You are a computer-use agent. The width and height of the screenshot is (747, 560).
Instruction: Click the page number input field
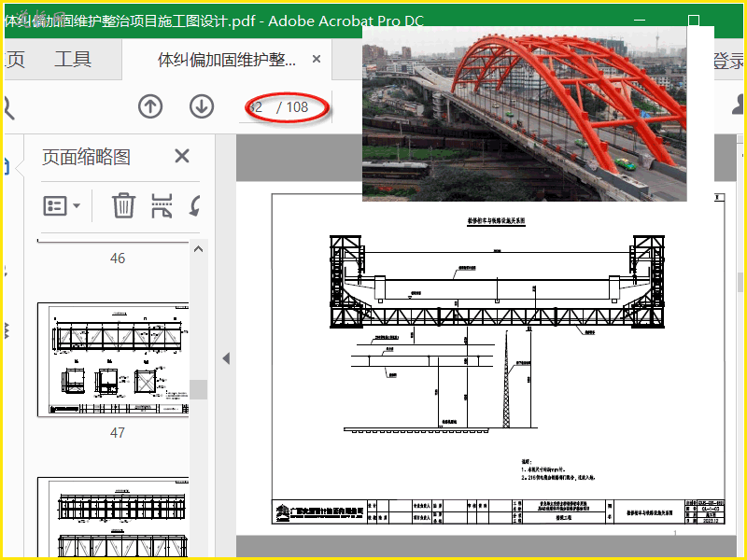click(256, 107)
